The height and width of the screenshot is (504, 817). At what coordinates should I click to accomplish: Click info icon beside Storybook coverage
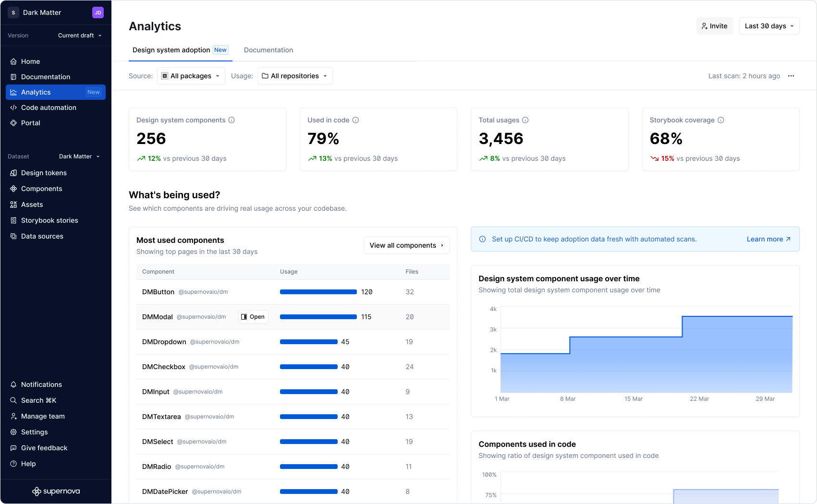[721, 120]
